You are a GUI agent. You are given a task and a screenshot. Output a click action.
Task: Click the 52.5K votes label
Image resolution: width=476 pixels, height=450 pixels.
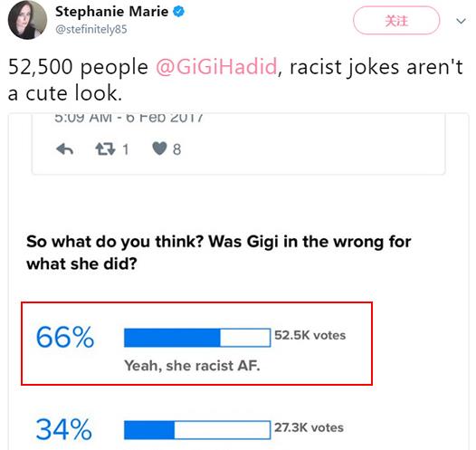click(310, 335)
